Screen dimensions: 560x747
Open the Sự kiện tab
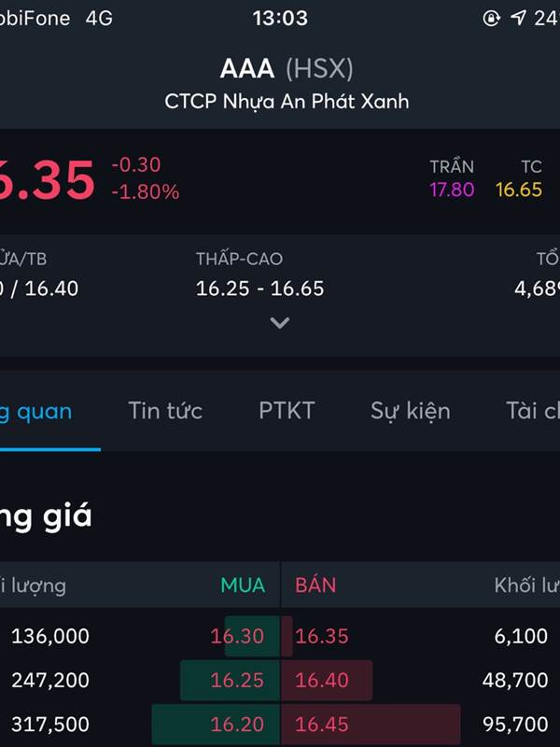pyautogui.click(x=410, y=412)
